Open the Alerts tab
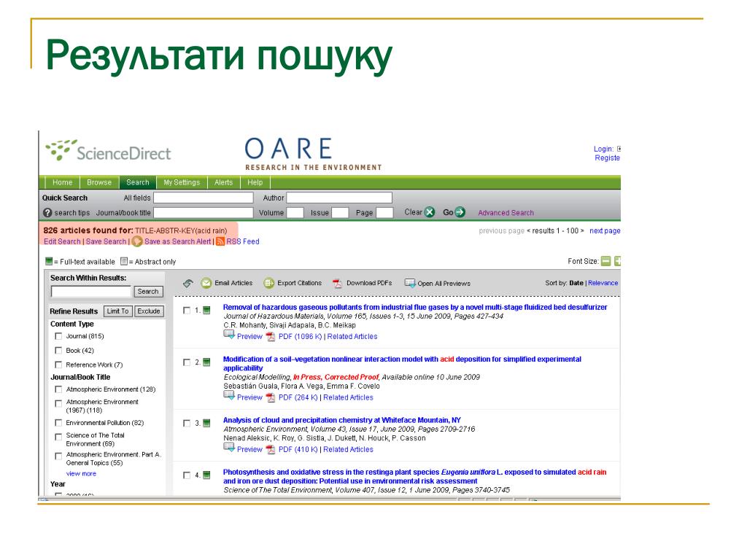Screen dimensions: 747x560 pyautogui.click(x=223, y=182)
